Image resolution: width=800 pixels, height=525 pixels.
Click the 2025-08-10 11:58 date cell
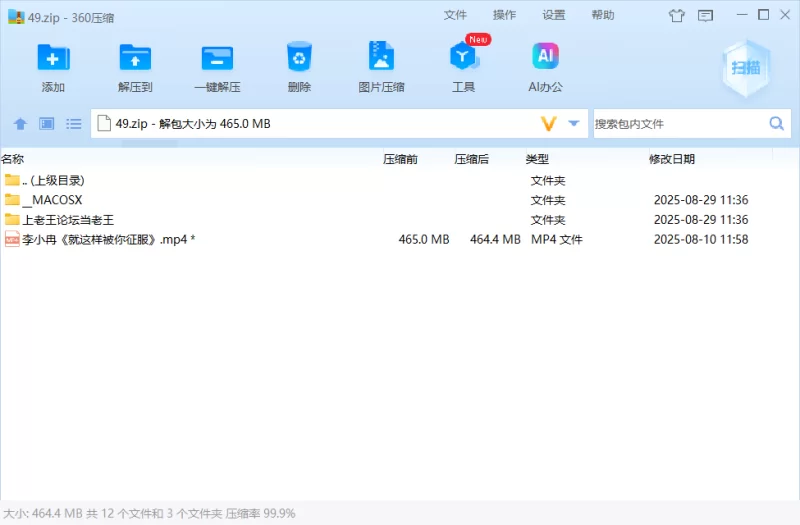point(701,239)
